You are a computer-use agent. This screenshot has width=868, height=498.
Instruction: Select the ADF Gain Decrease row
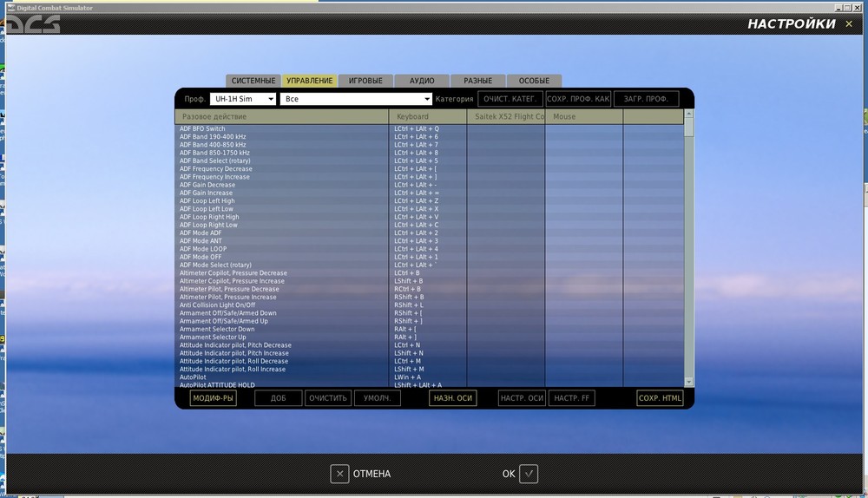pyautogui.click(x=430, y=185)
